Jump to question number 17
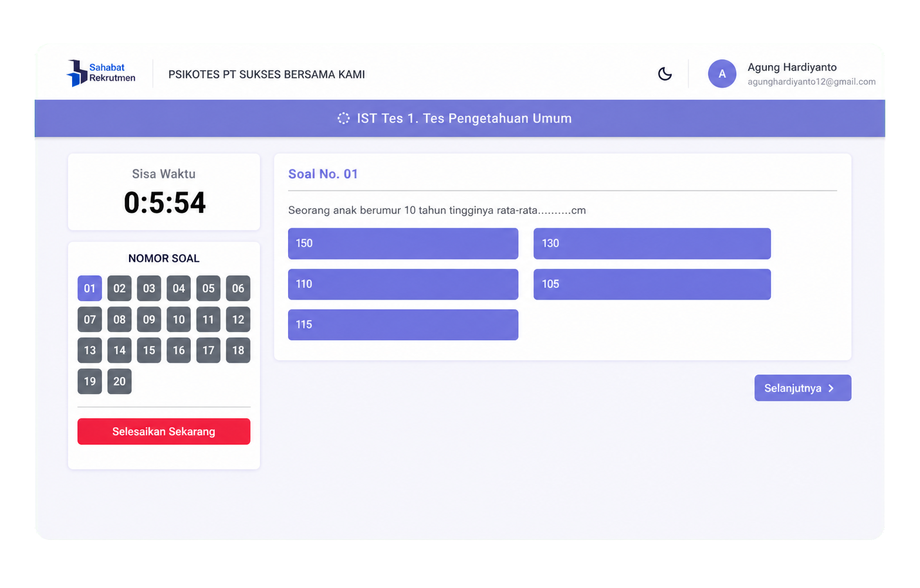 (208, 351)
